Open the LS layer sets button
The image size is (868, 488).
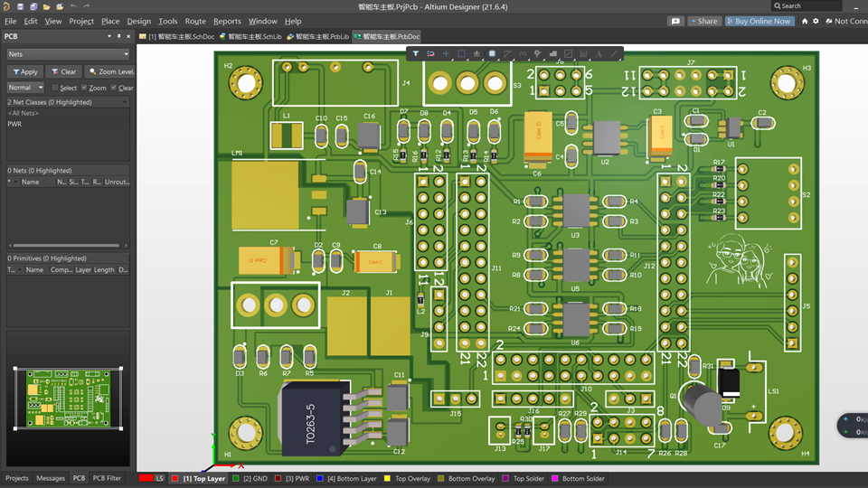[159, 479]
